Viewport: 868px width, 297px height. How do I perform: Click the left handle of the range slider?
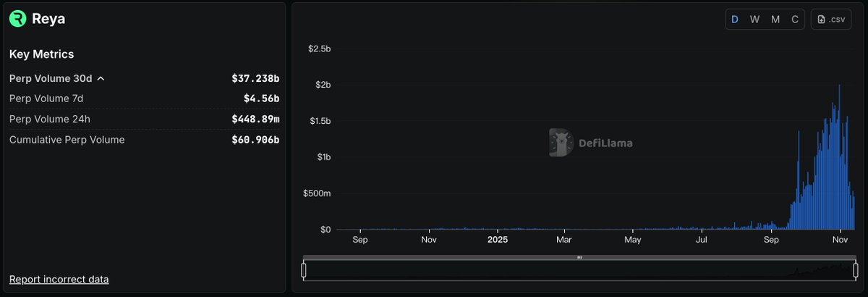tap(304, 270)
